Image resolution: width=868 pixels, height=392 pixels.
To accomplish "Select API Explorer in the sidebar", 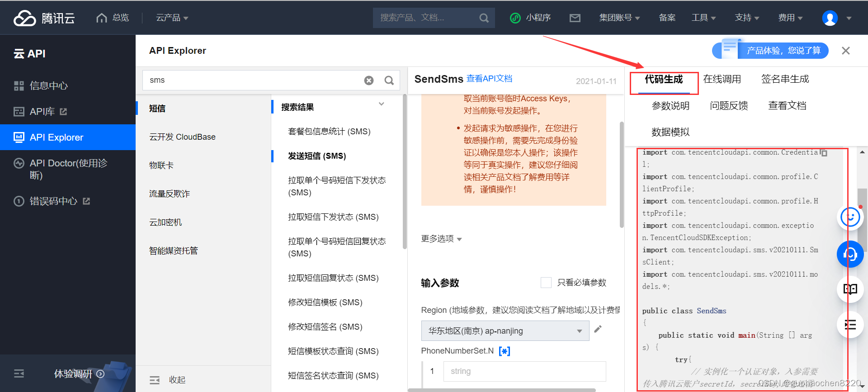I will coord(68,137).
